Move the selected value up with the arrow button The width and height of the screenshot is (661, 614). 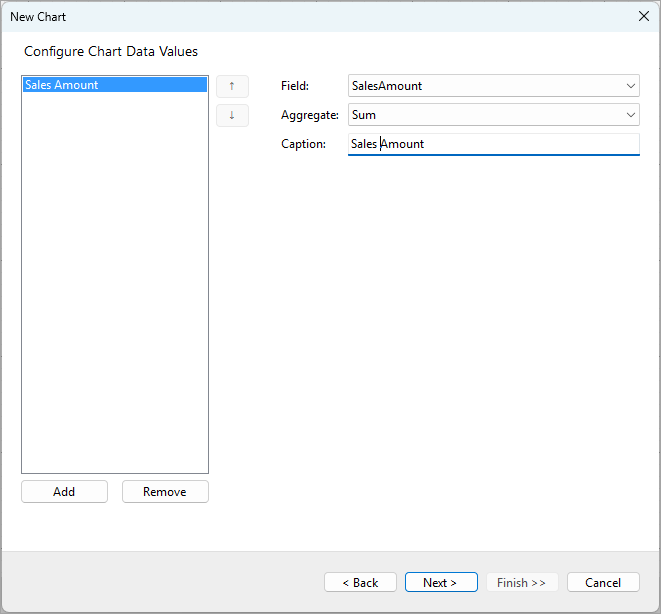tap(232, 86)
